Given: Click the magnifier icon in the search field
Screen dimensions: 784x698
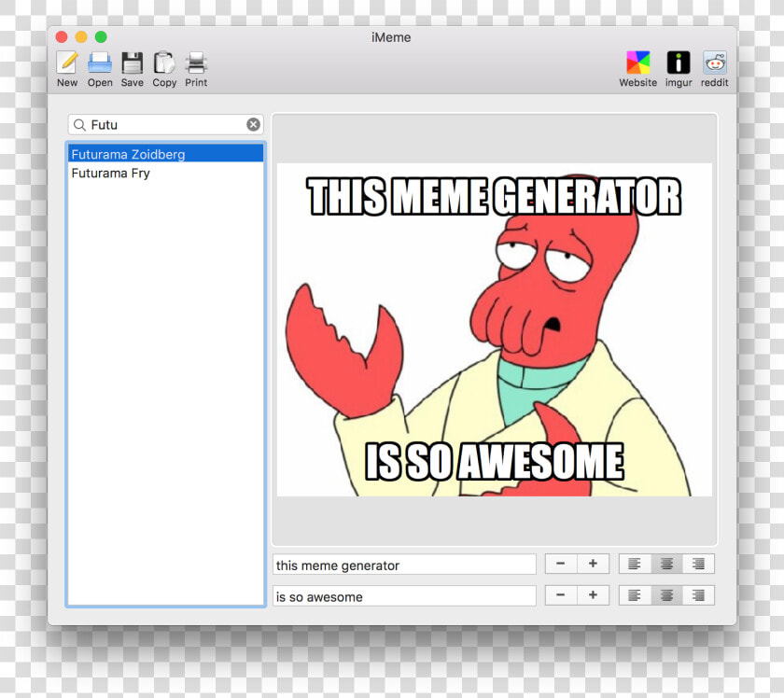Looking at the screenshot, I should point(79,124).
